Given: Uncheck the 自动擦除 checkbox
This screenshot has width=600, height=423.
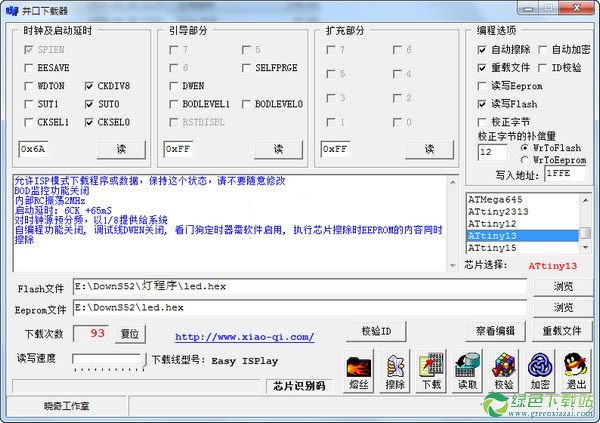Looking at the screenshot, I should 483,49.
